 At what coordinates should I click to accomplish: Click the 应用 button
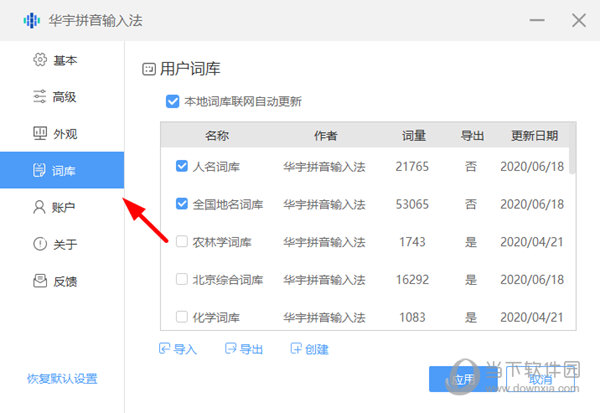[463, 379]
